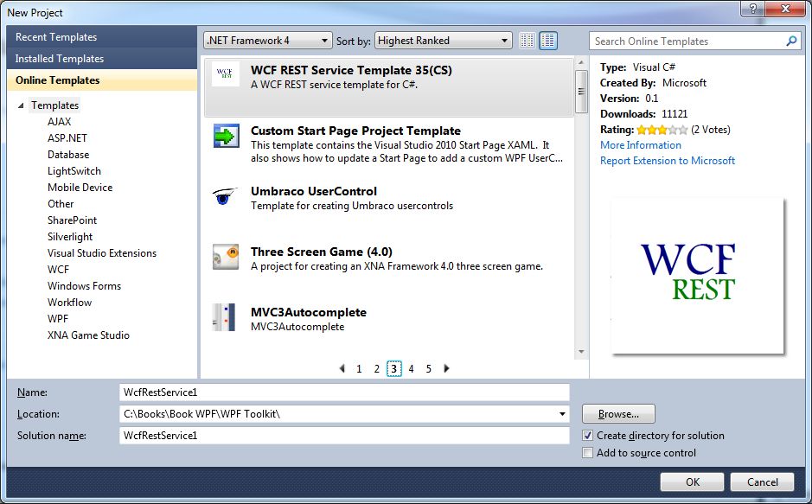Click the next page arrow in pagination
The height and width of the screenshot is (504, 812).
tap(446, 368)
